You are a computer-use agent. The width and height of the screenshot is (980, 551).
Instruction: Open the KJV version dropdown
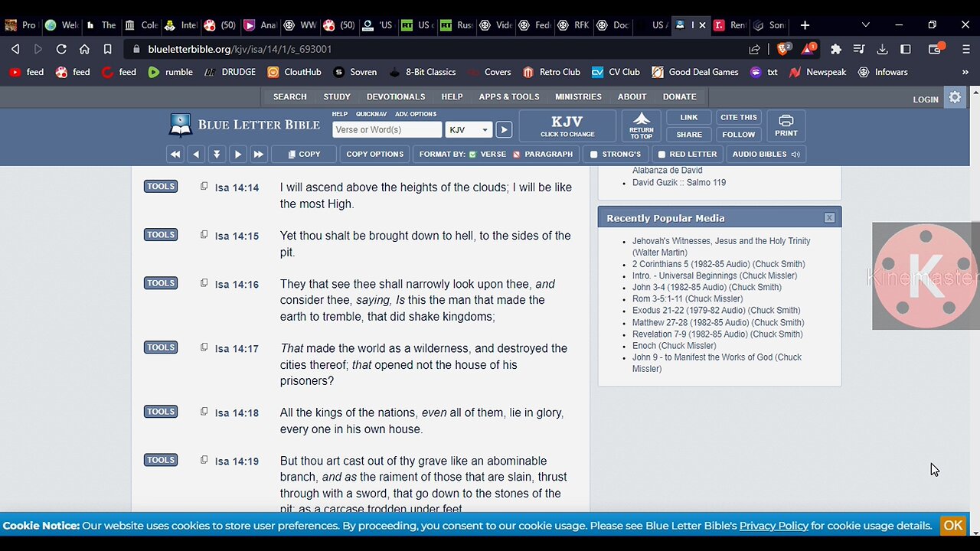click(469, 130)
